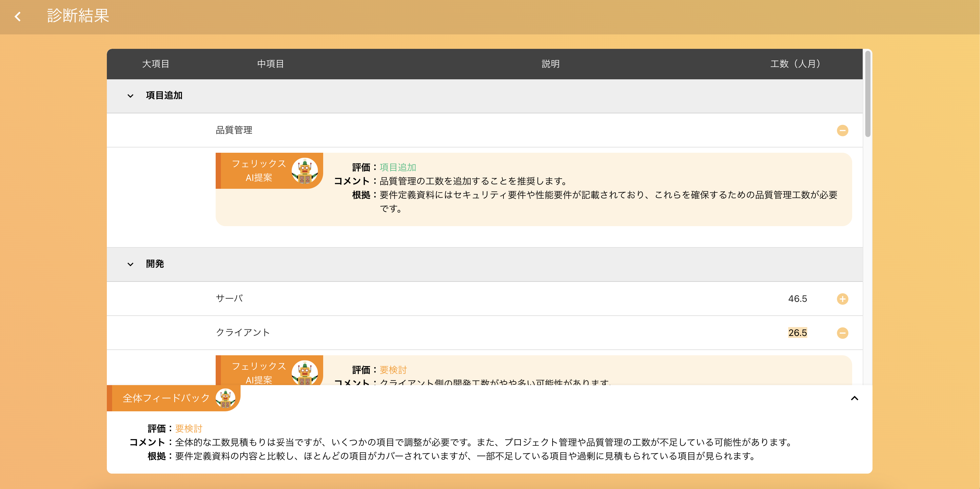Click the robot avatar in 品質管理 AI提案
The width and height of the screenshot is (980, 489).
[305, 170]
